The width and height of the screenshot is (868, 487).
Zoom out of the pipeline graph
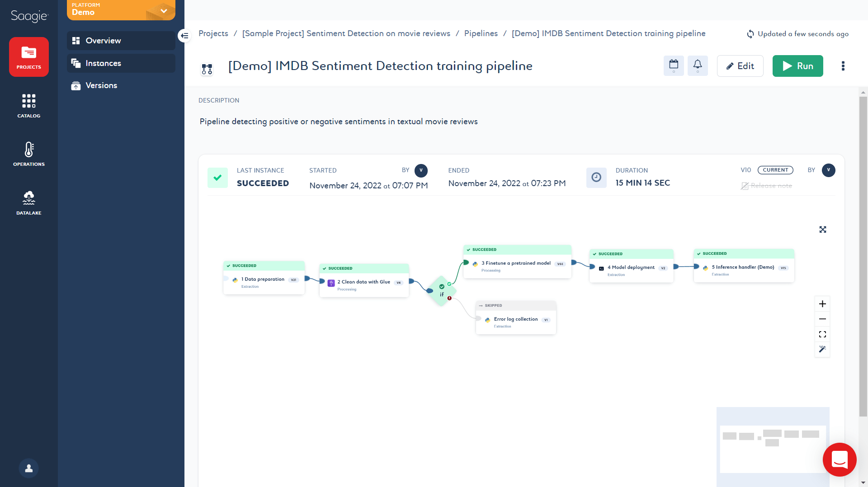coord(822,319)
